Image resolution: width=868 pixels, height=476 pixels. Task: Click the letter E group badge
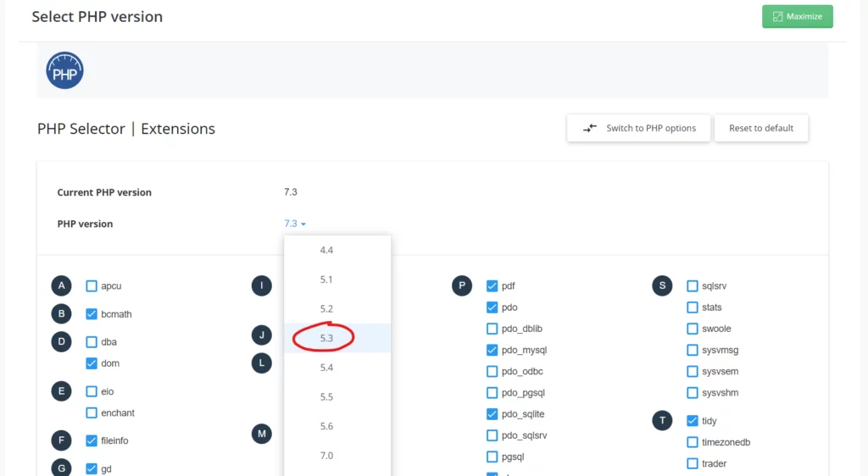[61, 391]
